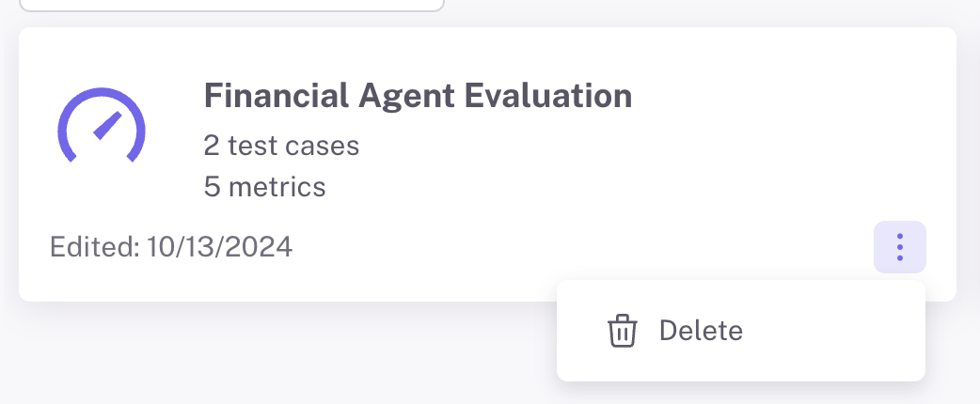Click the word "Edited:" on the card
The width and height of the screenshot is (980, 404).
(x=94, y=247)
